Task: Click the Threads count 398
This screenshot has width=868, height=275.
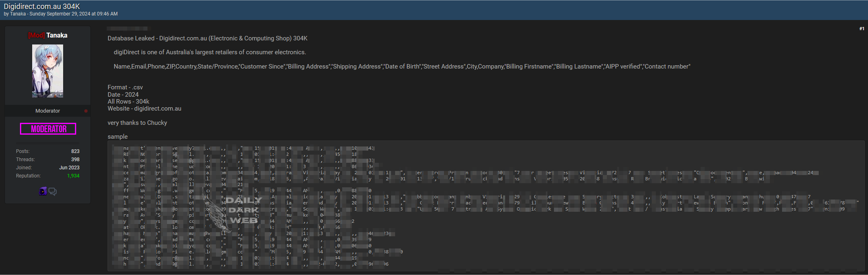Action: tap(75, 160)
